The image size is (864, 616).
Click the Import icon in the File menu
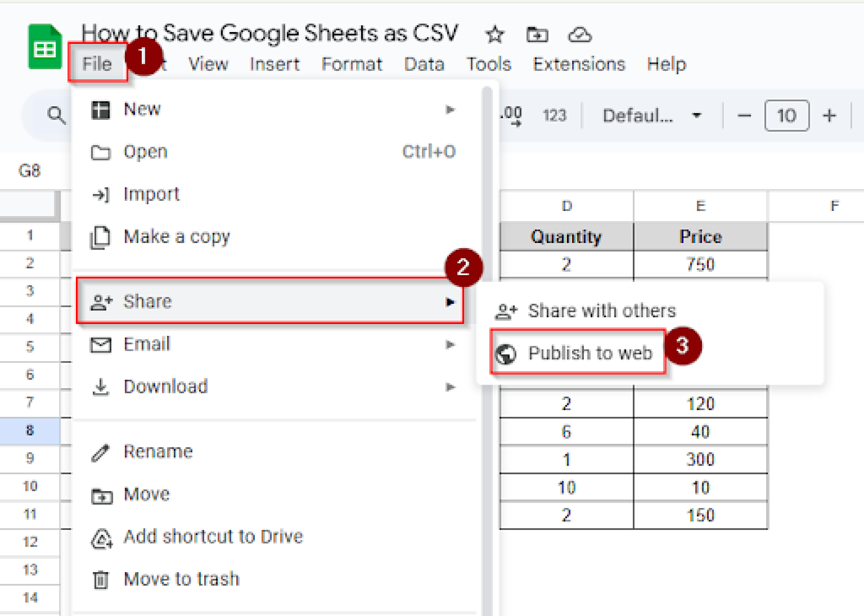100,195
